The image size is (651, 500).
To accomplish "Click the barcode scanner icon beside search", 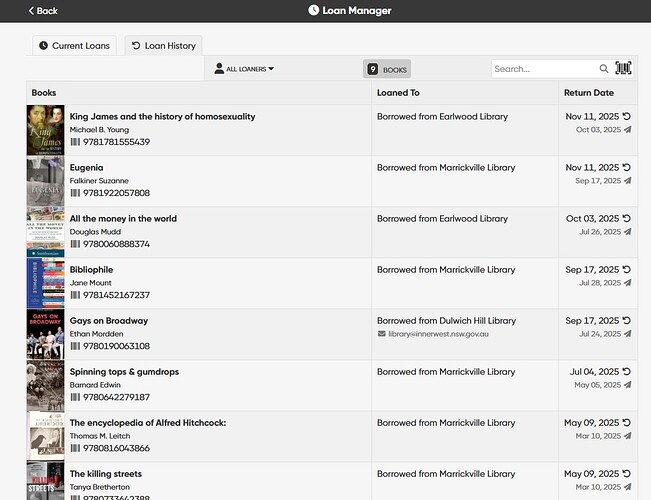I will [623, 69].
